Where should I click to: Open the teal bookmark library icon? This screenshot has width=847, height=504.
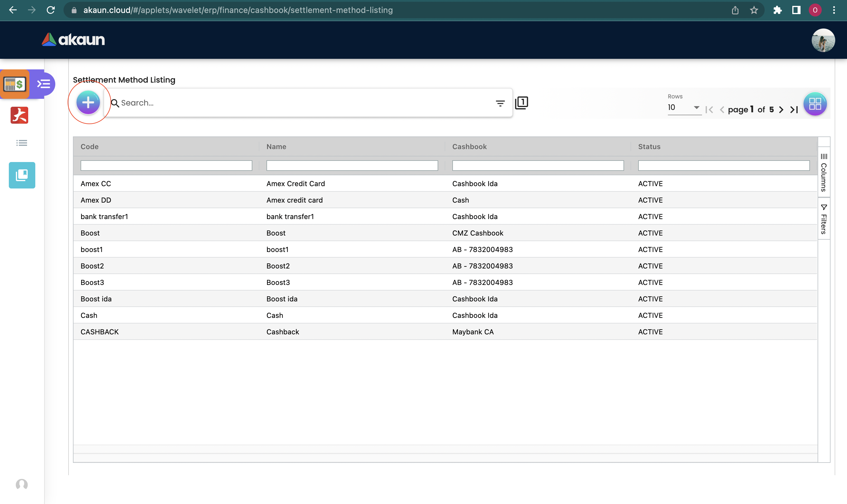(22, 175)
